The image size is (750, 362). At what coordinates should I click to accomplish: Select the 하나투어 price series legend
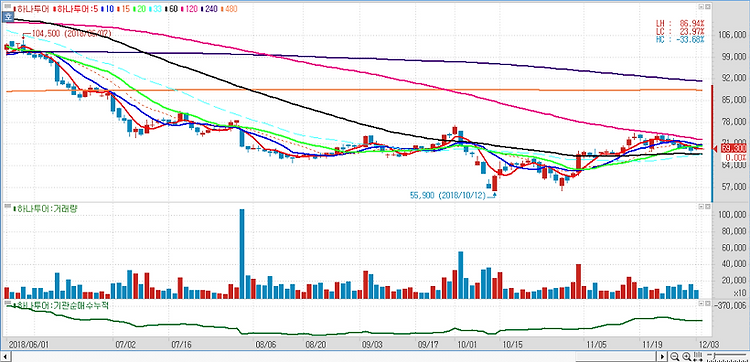[32, 9]
